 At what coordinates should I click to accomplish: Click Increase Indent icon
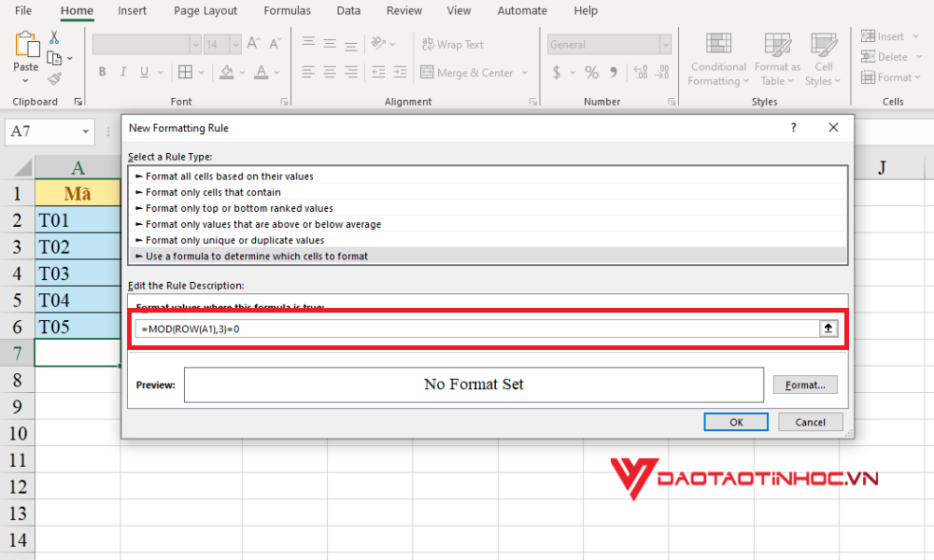[400, 72]
